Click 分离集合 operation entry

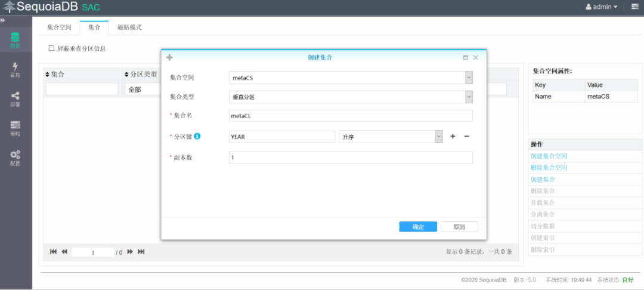click(x=543, y=214)
